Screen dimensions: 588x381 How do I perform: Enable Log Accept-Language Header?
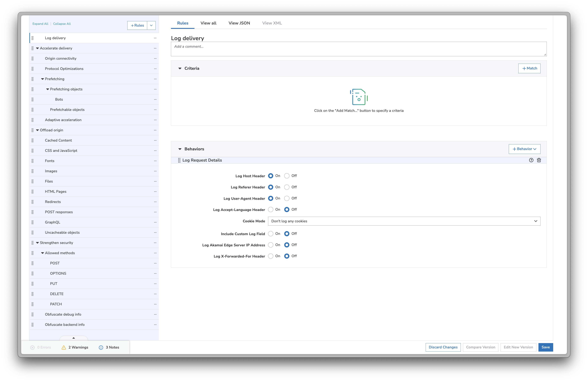(x=271, y=209)
